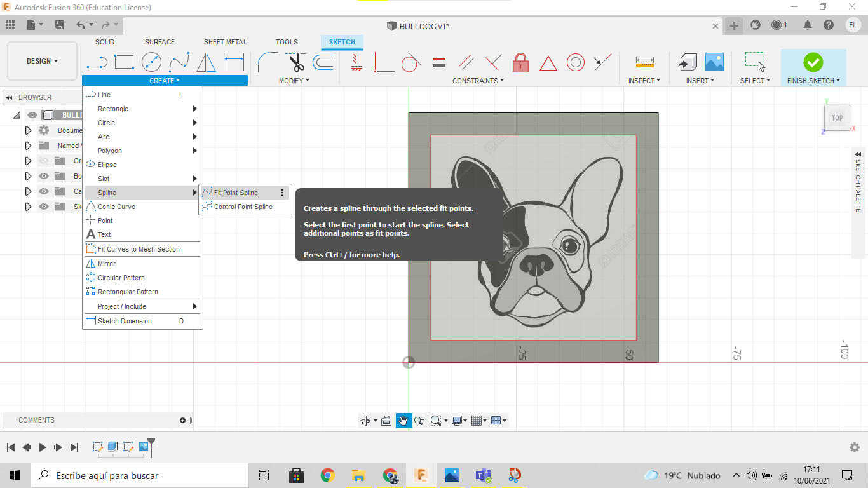Click the green Finish Sketch checkmark
This screenshot has width=868, height=488.
[813, 62]
